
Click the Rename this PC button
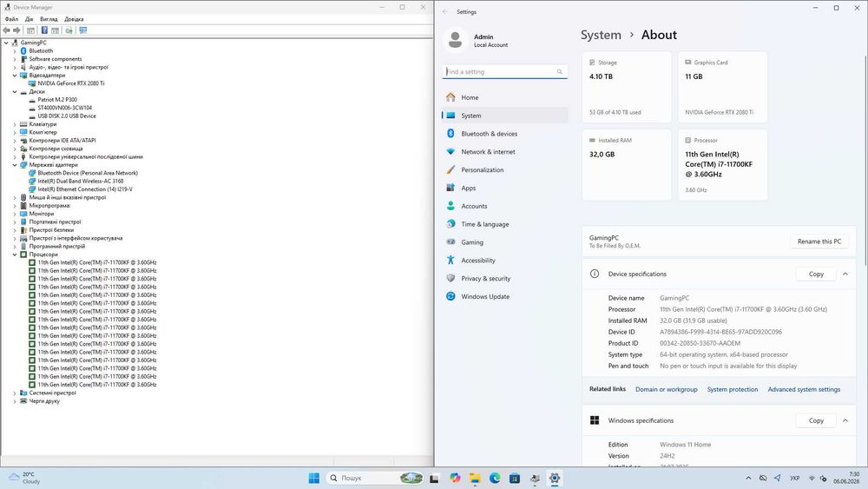click(x=819, y=241)
